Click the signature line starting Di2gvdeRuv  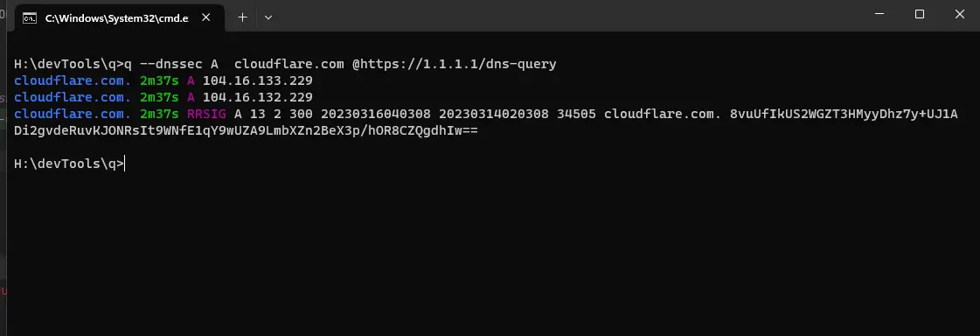(246, 131)
